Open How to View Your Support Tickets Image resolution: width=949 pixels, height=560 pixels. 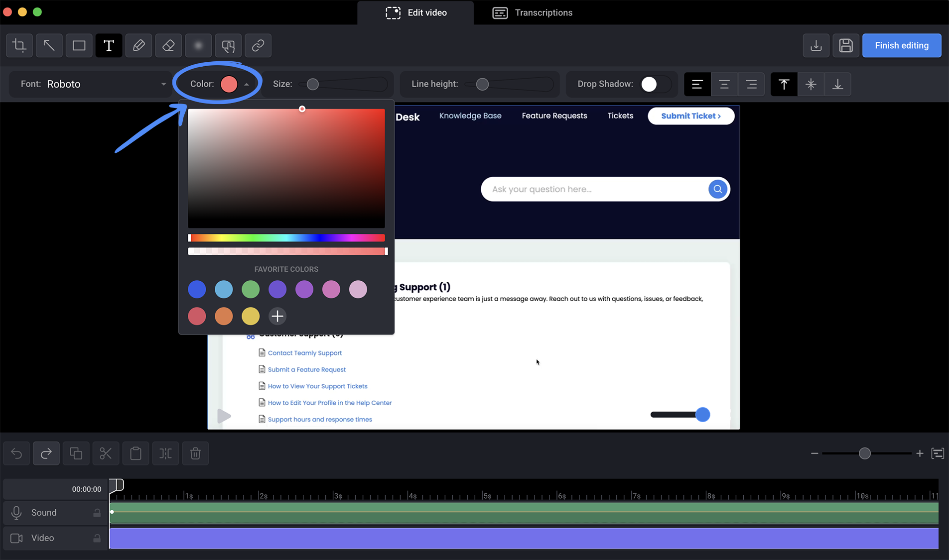click(x=317, y=386)
